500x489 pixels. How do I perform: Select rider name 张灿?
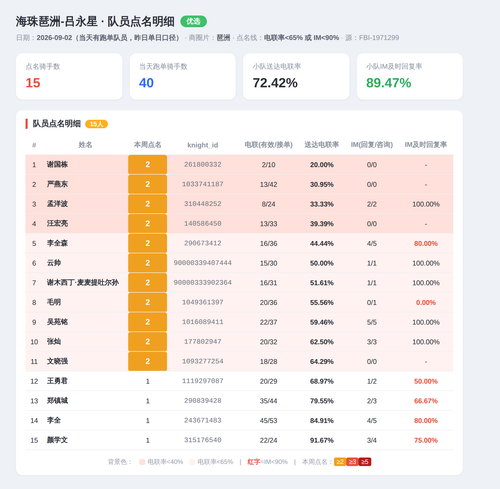[54, 341]
